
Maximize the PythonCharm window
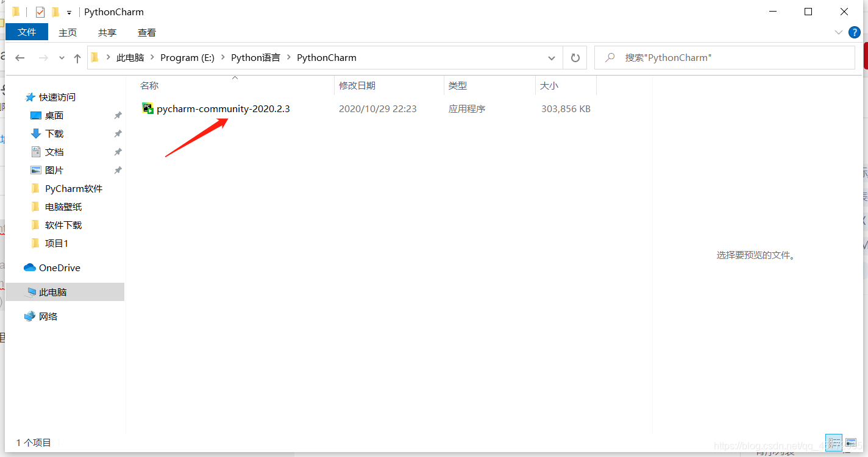[808, 12]
